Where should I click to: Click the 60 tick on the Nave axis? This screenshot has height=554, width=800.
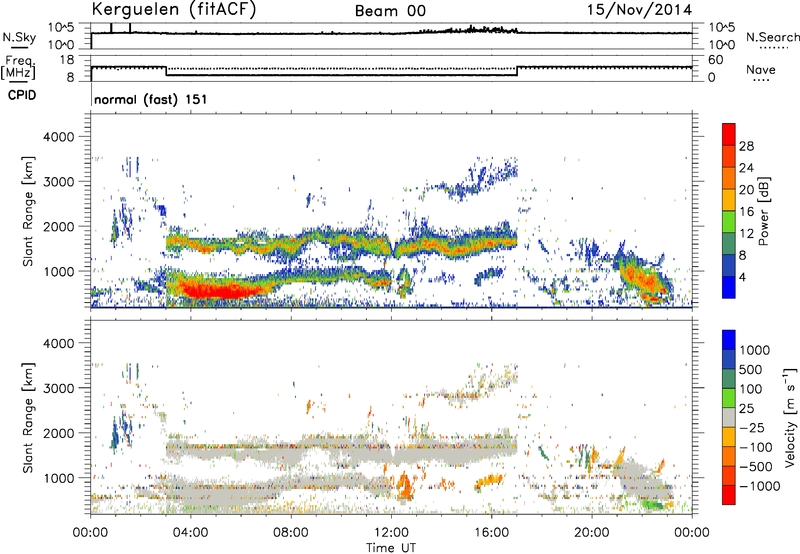coord(715,60)
